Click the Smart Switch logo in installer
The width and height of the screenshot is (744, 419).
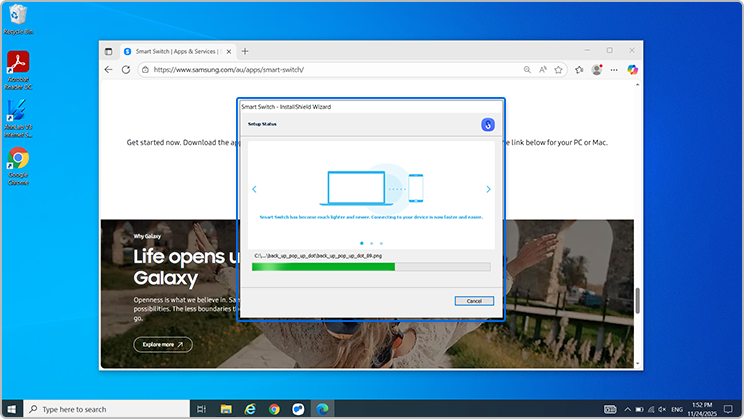pyautogui.click(x=488, y=125)
